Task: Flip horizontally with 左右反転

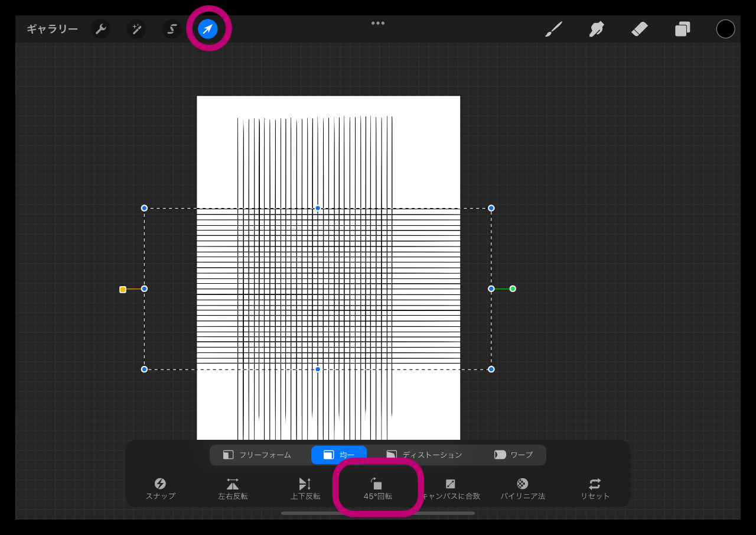Action: pos(233,489)
